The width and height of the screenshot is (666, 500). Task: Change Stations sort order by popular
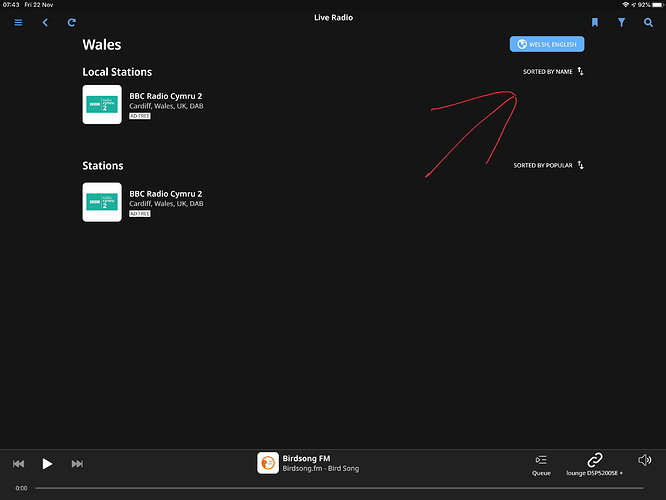tap(549, 165)
